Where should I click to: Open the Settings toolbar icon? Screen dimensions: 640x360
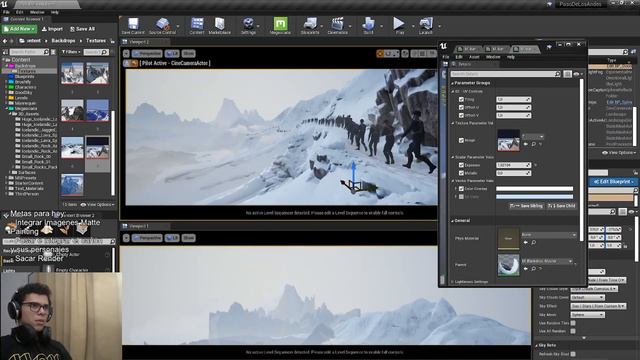point(248,24)
